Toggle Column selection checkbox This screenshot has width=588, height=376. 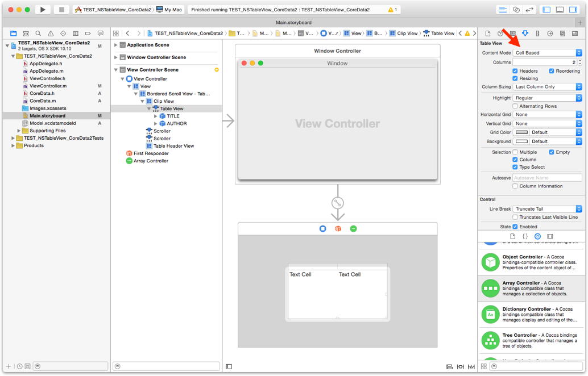[x=515, y=160]
